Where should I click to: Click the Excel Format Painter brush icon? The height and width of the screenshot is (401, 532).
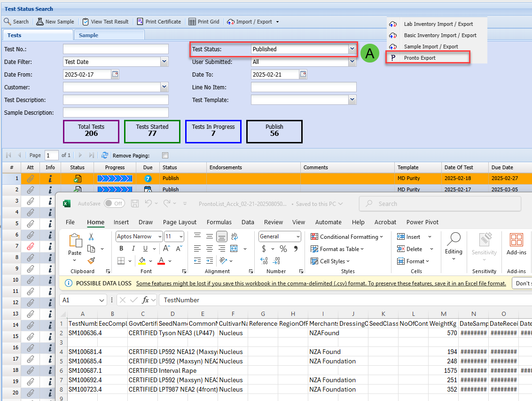[91, 261]
